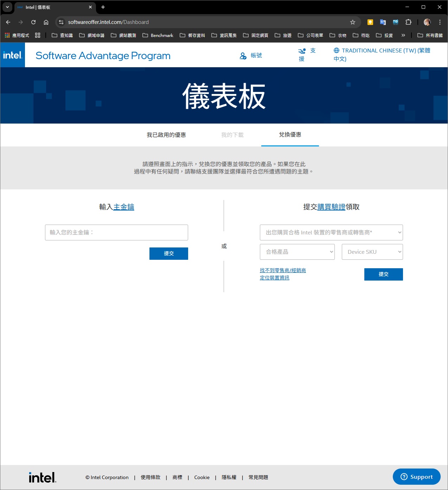Open the Chrome three-dot menu
This screenshot has width=448, height=490.
pyautogui.click(x=440, y=22)
